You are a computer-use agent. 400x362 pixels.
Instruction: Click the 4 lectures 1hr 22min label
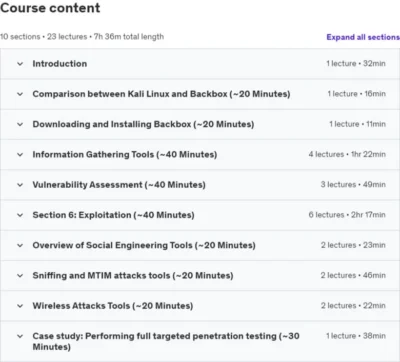(x=347, y=154)
